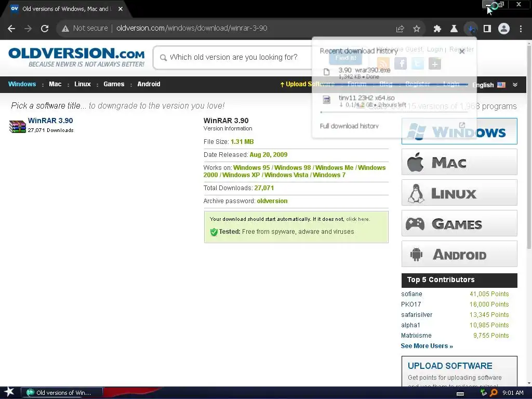Go back to the previous page
Viewport: 532px width, 399px height.
(11, 29)
